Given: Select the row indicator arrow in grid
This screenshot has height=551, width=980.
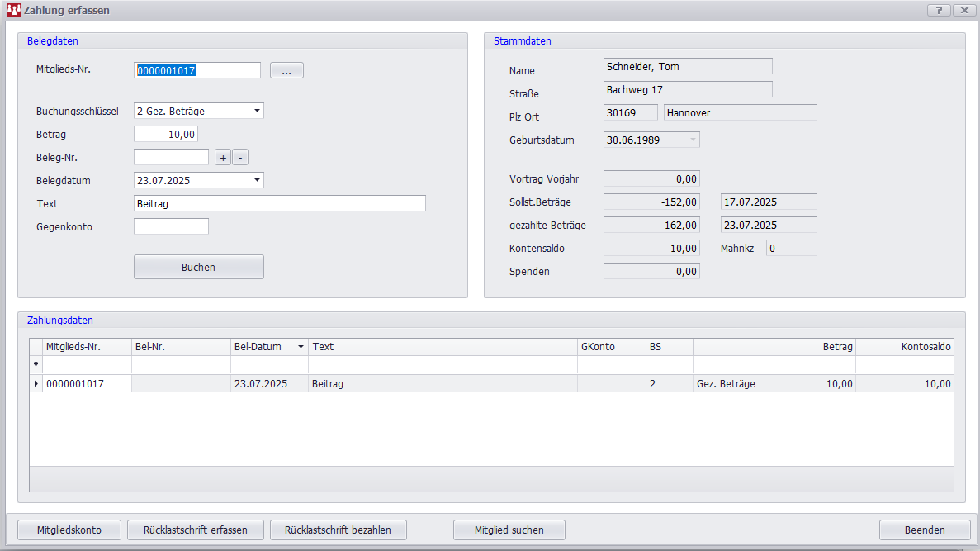Looking at the screenshot, I should (36, 383).
